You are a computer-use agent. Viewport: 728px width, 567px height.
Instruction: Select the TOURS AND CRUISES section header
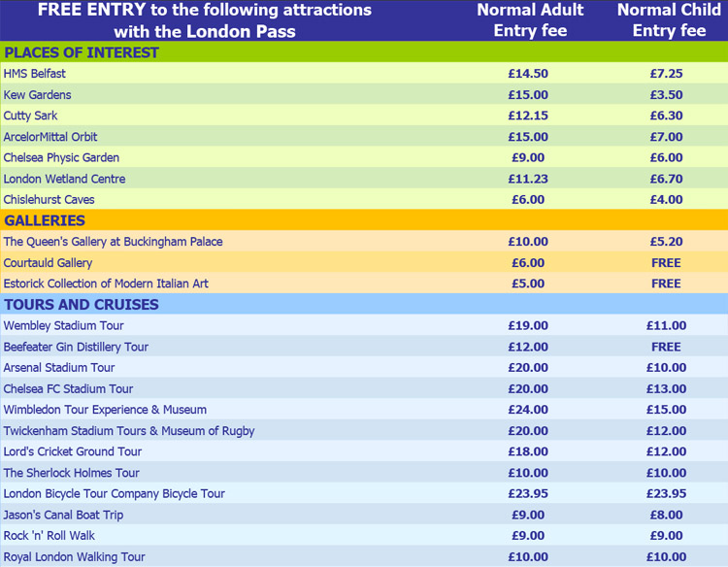tap(82, 305)
